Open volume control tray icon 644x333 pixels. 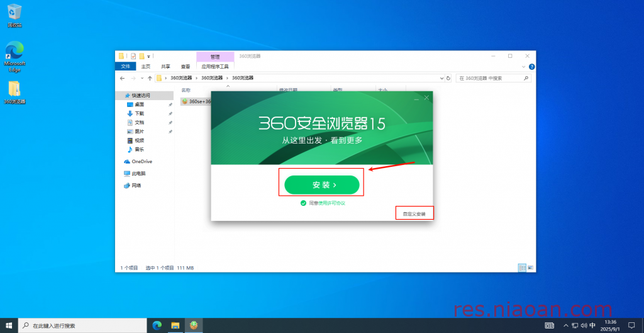(584, 325)
